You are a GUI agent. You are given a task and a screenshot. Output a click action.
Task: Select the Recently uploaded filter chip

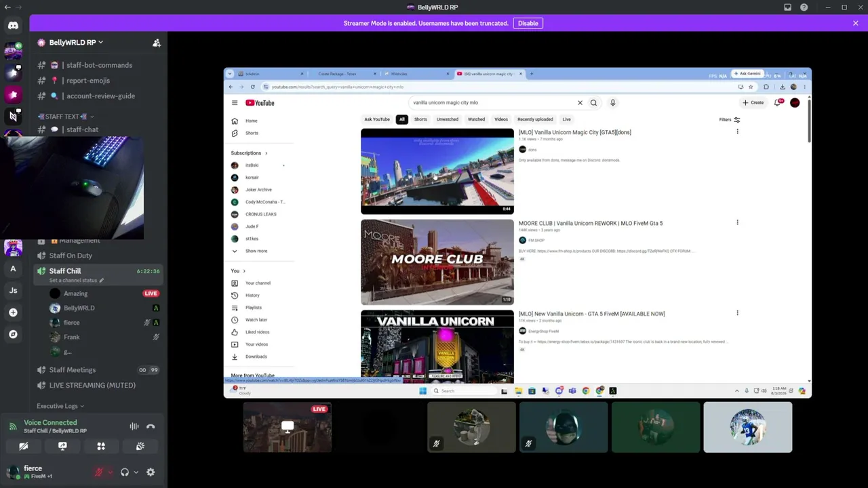point(535,119)
